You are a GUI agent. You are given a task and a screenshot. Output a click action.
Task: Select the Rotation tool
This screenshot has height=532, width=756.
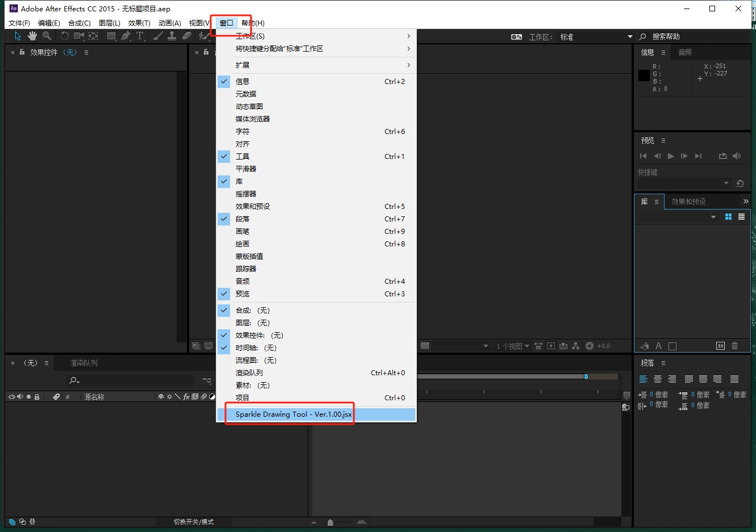click(64, 36)
